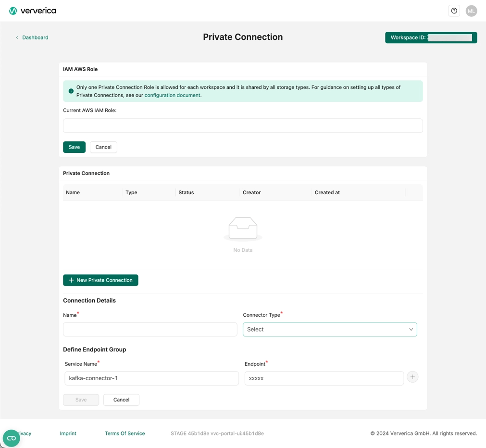Click the Ververica logo in the header

[32, 10]
